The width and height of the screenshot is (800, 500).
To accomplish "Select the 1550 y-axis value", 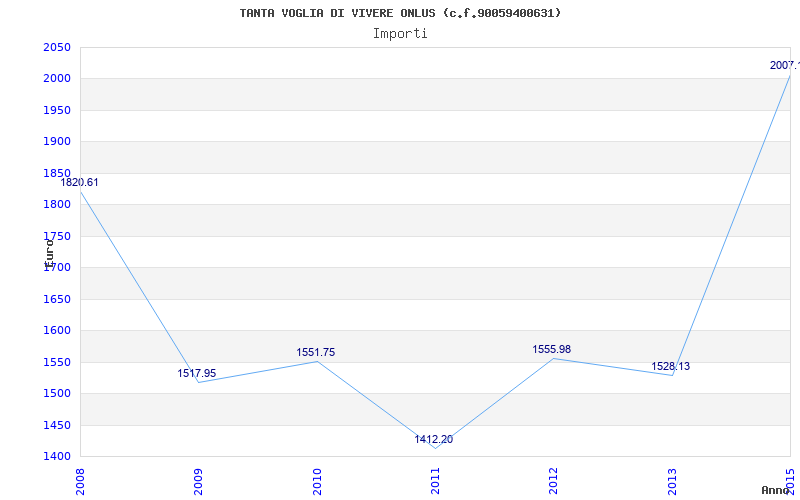I will click(57, 362).
